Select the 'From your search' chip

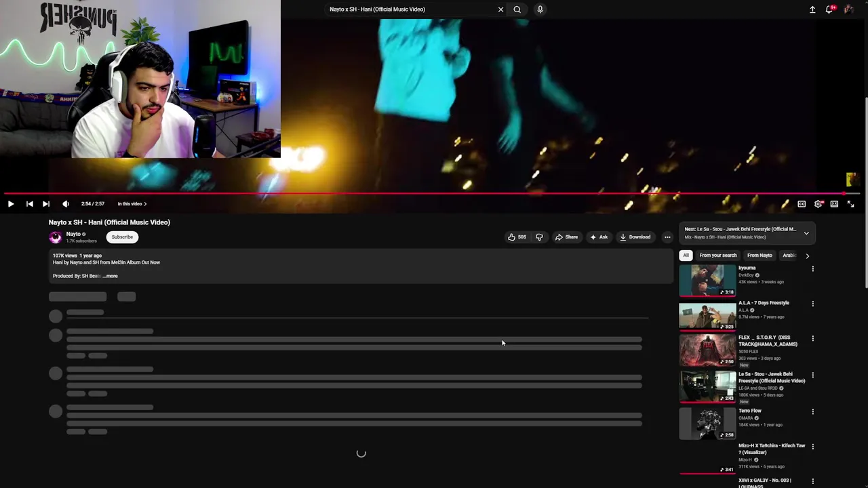pyautogui.click(x=717, y=256)
